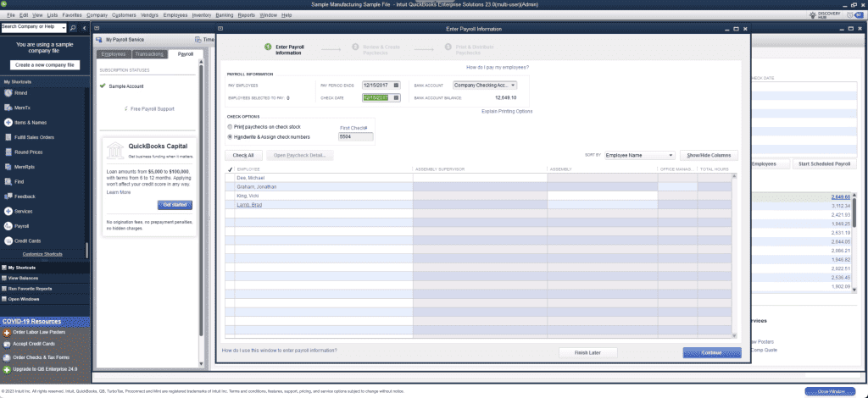Open the Sort By Employee Name dropdown
This screenshot has height=398, width=868.
tap(639, 155)
